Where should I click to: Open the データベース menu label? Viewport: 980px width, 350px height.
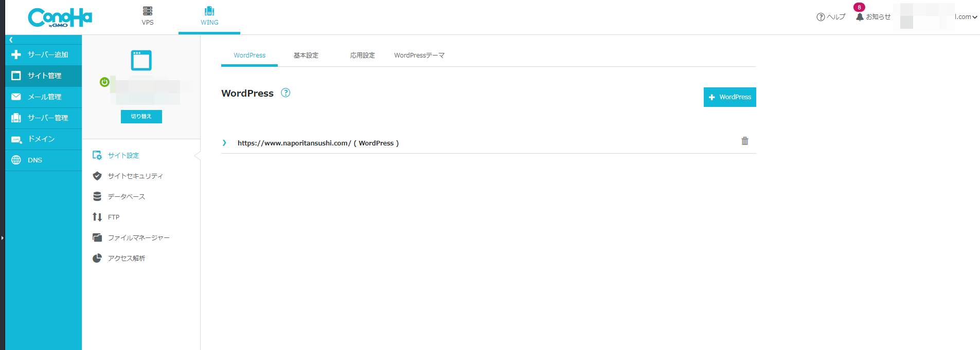[x=127, y=197]
